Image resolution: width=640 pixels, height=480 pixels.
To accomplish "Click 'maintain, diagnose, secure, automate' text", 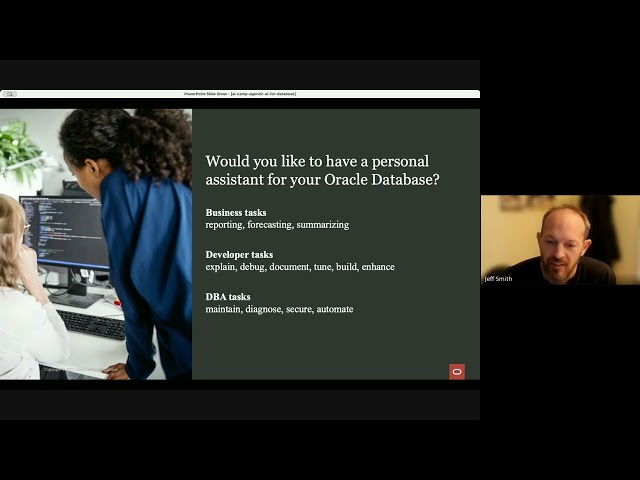I will click(x=279, y=309).
